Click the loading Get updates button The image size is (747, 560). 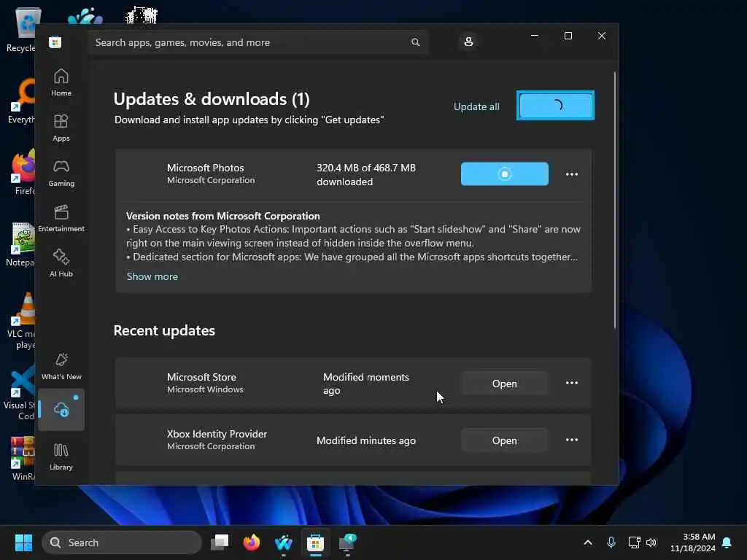click(555, 105)
